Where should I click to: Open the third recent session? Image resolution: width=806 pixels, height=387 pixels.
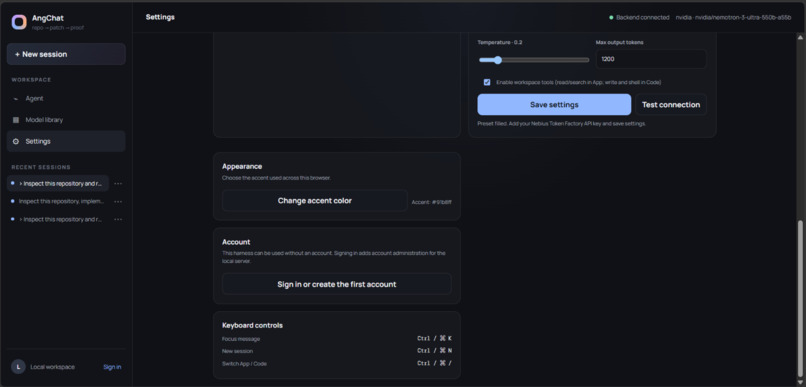point(58,219)
